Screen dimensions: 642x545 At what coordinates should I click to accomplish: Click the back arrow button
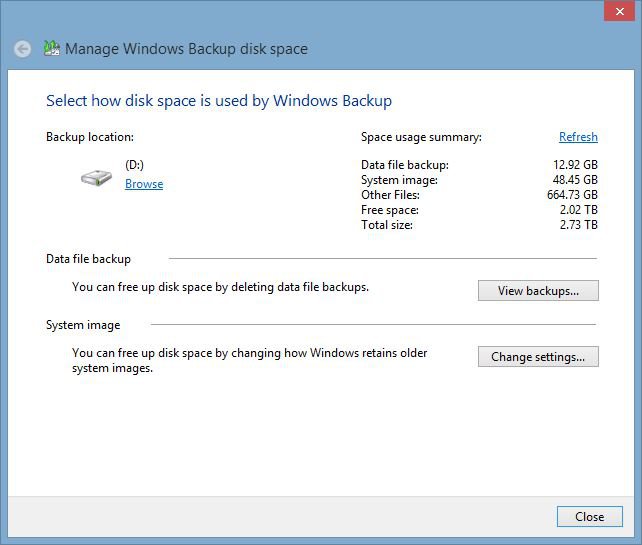point(23,50)
